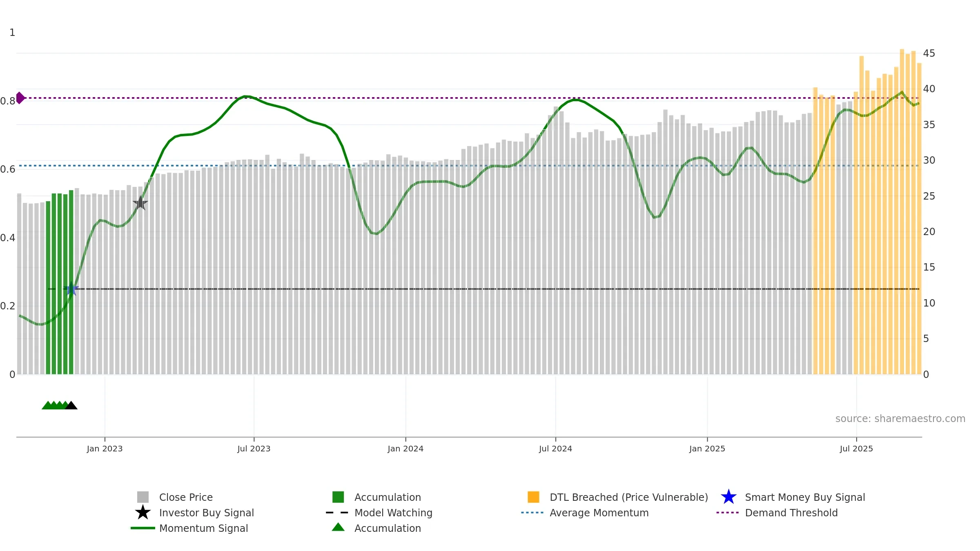Click the black Investor Buy Signal star in legend
This screenshot has height=551, width=980.
(x=143, y=513)
